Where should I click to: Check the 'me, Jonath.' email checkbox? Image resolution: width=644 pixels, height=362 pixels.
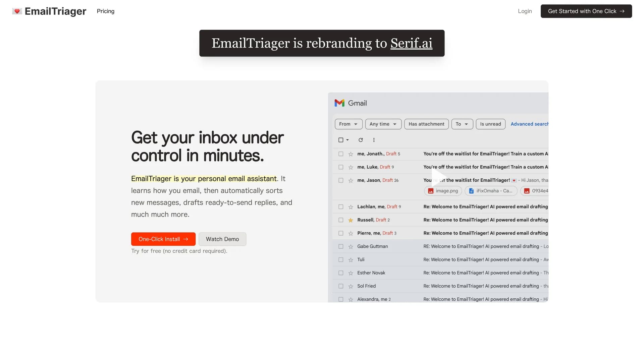(x=341, y=154)
